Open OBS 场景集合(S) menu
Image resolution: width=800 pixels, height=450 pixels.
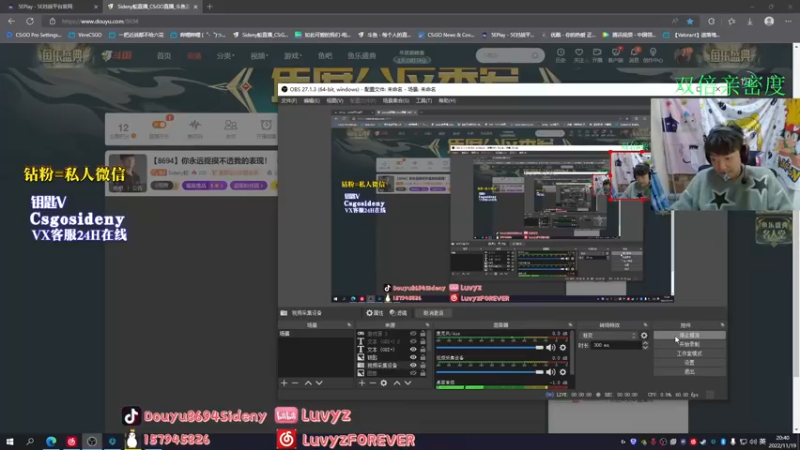point(396,101)
